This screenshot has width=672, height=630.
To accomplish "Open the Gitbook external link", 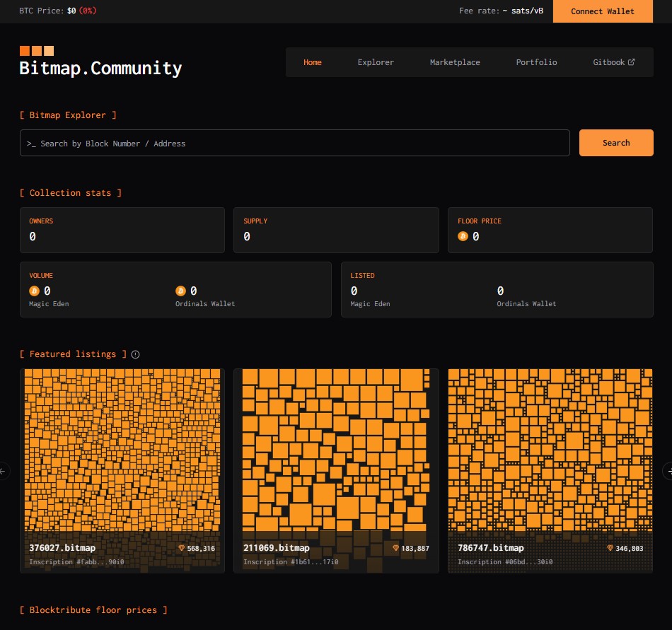I will 614,62.
